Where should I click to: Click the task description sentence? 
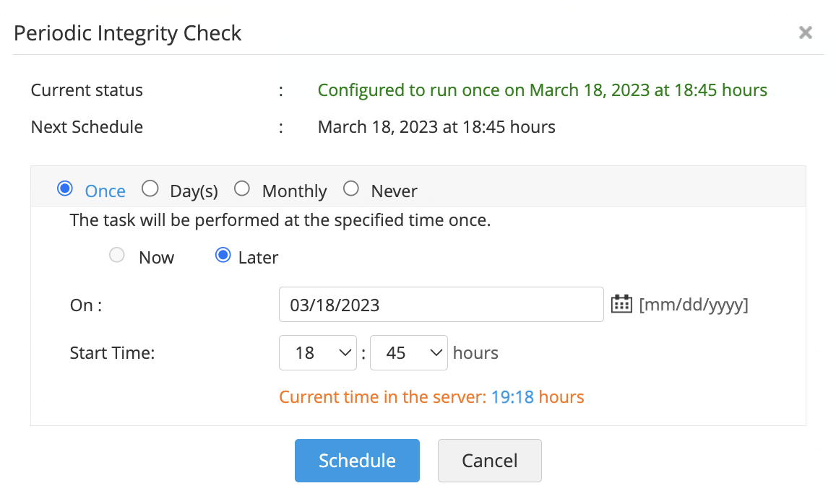280,220
